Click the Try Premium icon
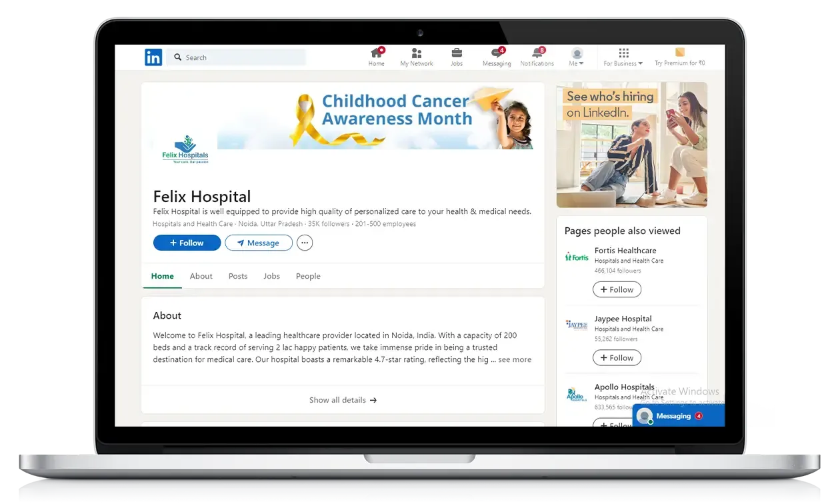 (679, 53)
